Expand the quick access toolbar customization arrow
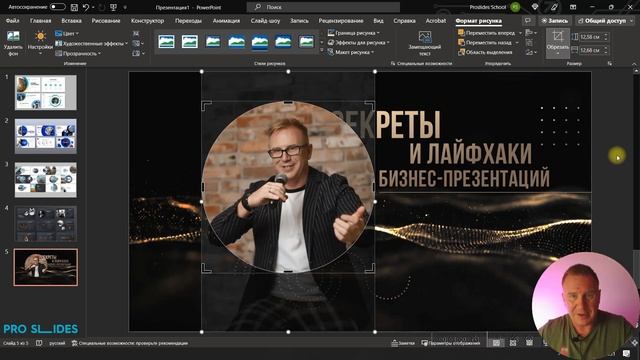The height and width of the screenshot is (360, 640). pyautogui.click(x=125, y=7)
